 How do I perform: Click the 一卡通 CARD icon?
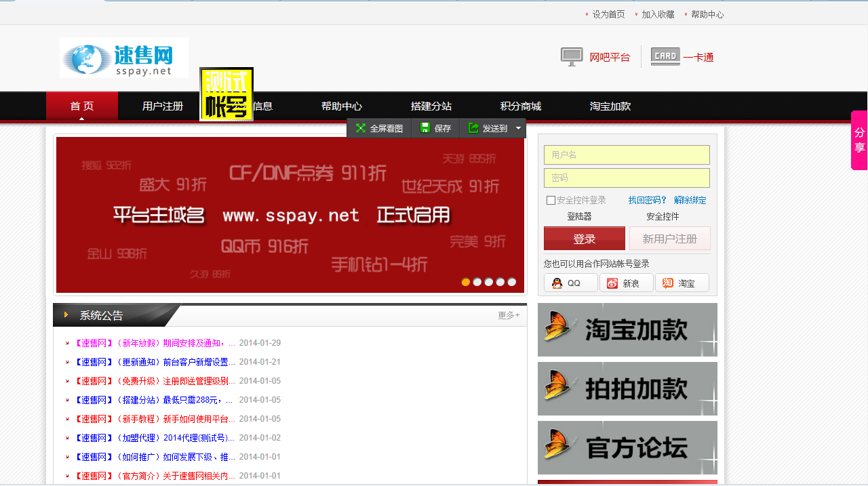pos(665,57)
